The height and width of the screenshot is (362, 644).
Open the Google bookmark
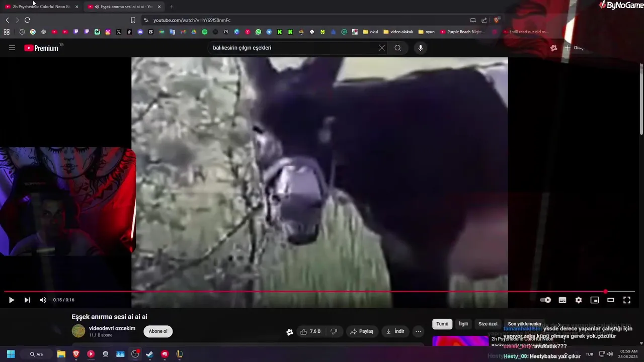point(33,32)
